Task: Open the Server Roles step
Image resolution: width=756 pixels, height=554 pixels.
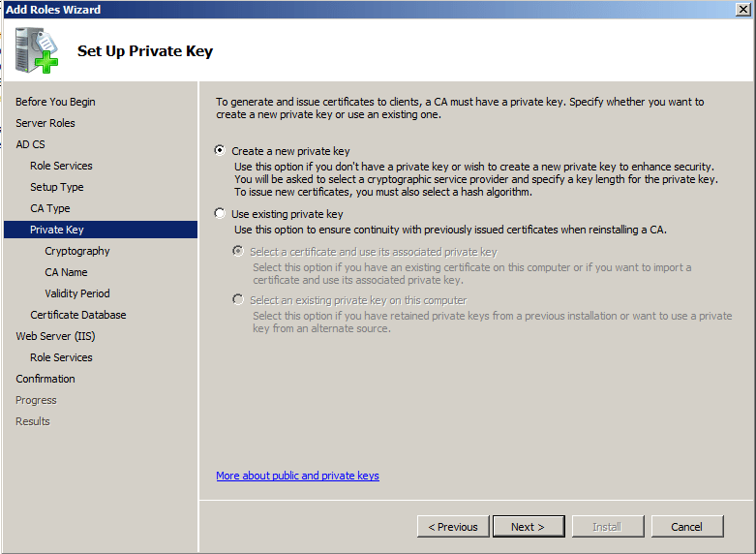Action: pyautogui.click(x=45, y=123)
